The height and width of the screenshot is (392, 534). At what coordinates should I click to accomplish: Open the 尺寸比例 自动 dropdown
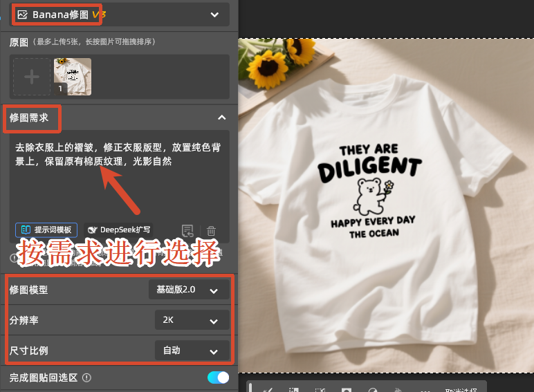(192, 351)
